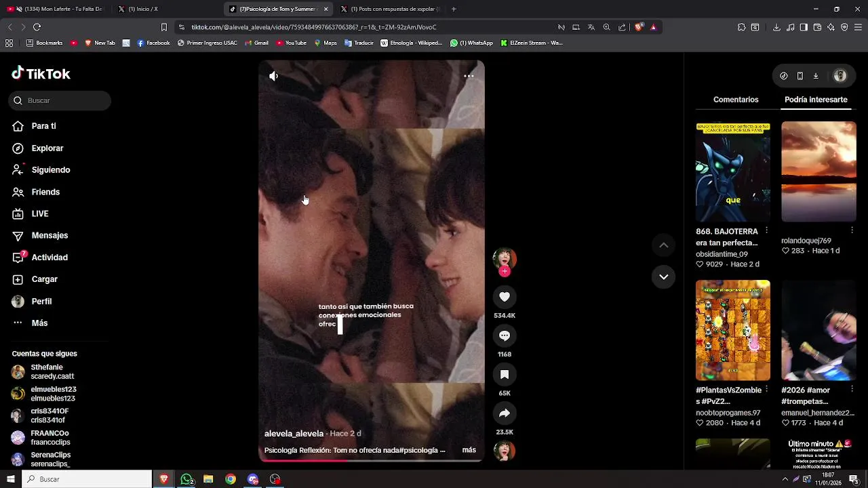868x488 pixels.
Task: Open options for #2026 #amor video
Action: click(852, 389)
